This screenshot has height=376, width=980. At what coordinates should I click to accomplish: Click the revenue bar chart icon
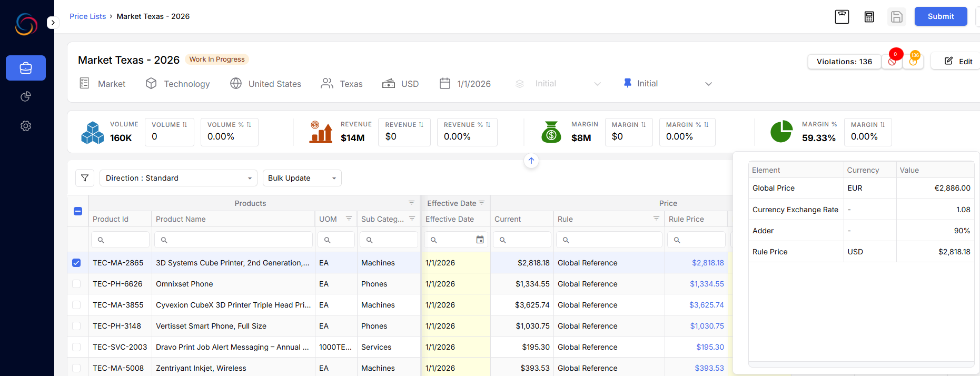point(321,132)
